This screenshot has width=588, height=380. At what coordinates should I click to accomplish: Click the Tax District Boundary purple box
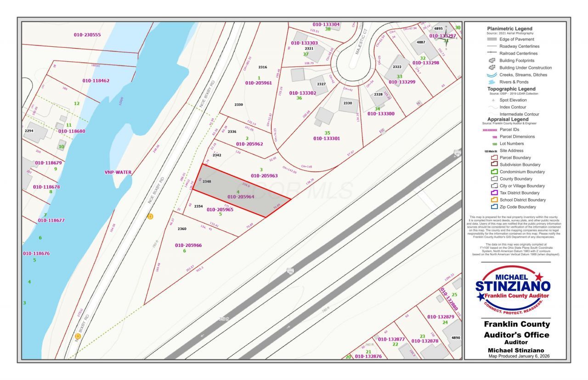(x=494, y=193)
